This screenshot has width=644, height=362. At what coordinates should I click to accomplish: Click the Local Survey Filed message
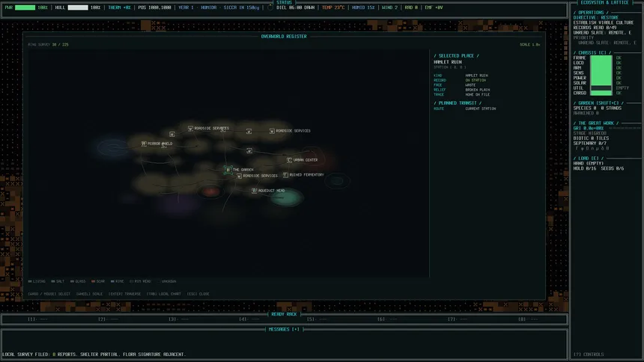point(94,355)
